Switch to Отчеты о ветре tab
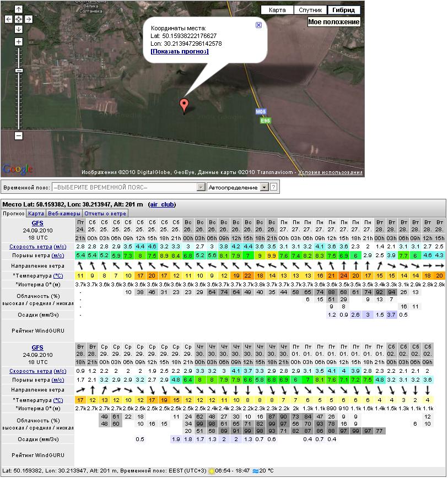This screenshot has height=478, width=448. click(105, 213)
